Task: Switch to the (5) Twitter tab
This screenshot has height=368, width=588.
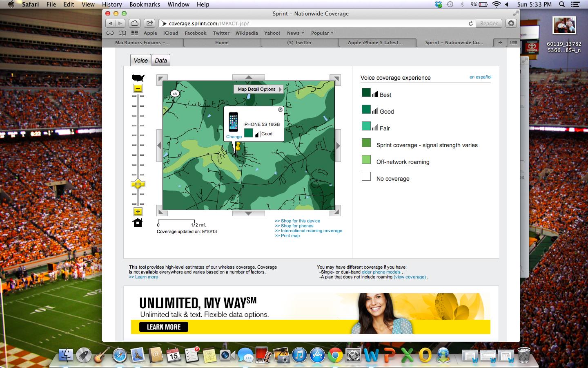Action: [x=299, y=43]
